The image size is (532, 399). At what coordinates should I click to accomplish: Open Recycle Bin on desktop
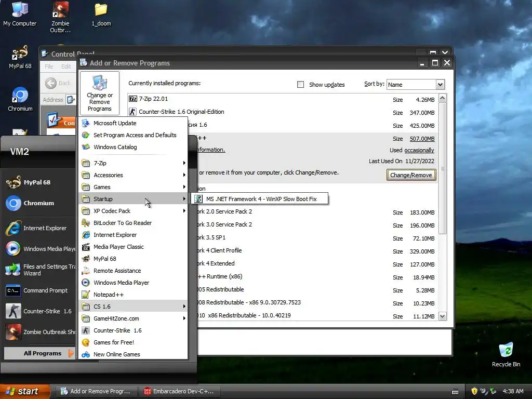(506, 354)
